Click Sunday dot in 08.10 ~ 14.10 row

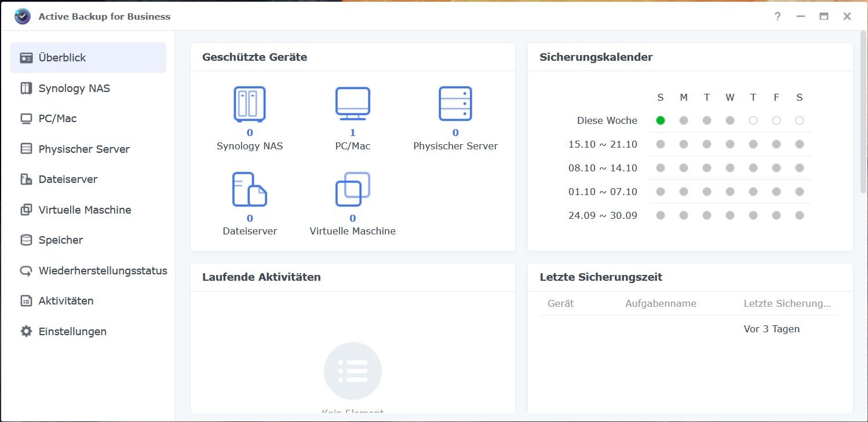(661, 168)
